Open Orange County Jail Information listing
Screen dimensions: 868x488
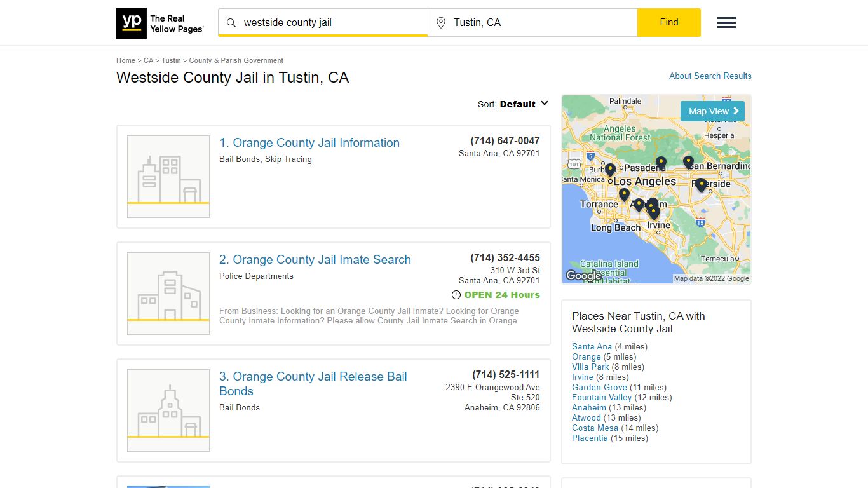click(309, 142)
